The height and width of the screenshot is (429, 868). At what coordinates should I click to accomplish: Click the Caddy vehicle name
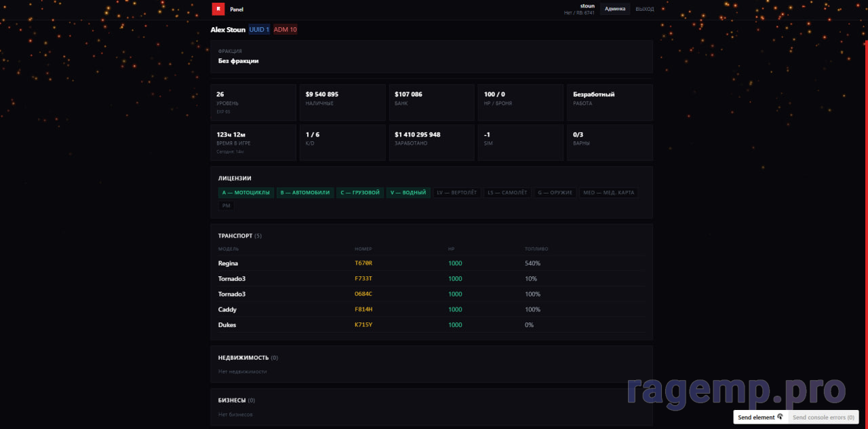point(227,310)
